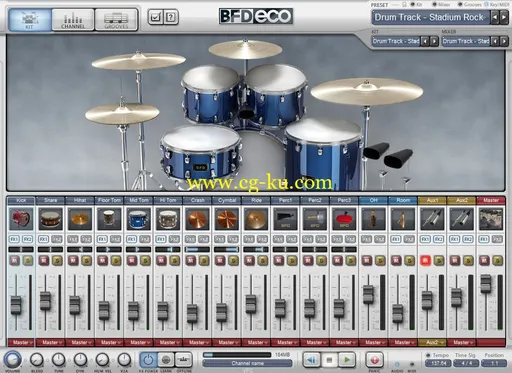Viewport: 512px width, 373px height.
Task: Start groove playback with Play button
Action: (347, 360)
